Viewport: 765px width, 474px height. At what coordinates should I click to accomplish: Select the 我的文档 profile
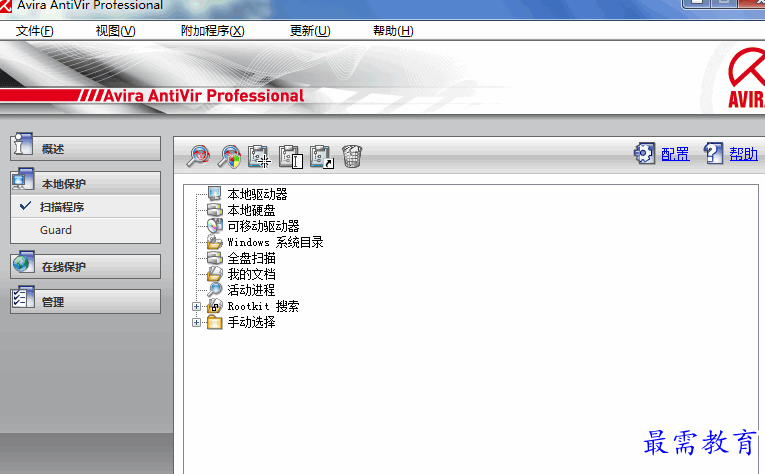pyautogui.click(x=251, y=274)
